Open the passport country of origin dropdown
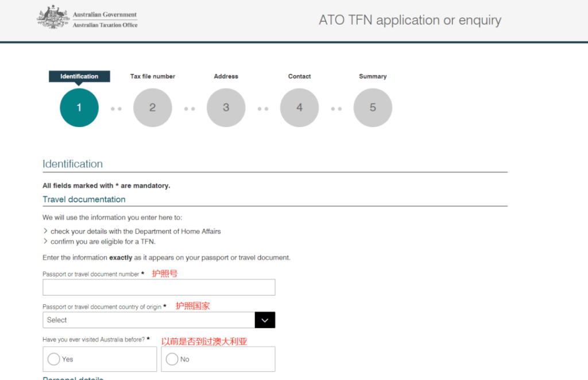This screenshot has height=380, width=588. click(155, 320)
